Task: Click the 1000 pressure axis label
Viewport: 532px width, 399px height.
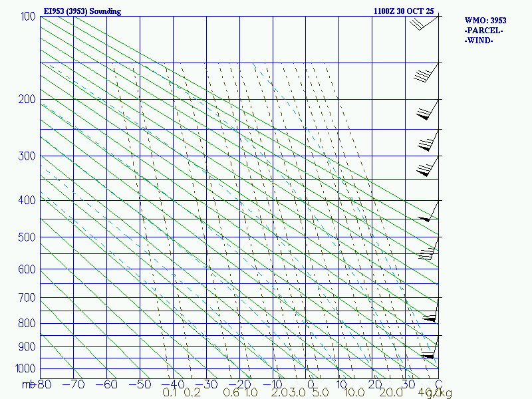Action: click(25, 368)
